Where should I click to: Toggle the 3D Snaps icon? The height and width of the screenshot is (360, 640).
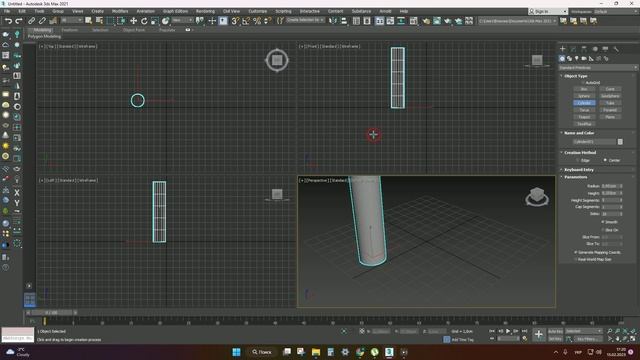(235, 21)
